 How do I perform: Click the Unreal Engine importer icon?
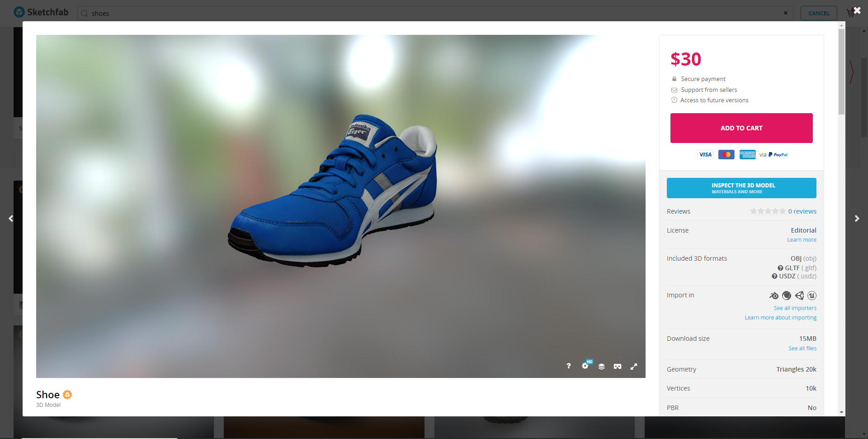point(812,296)
